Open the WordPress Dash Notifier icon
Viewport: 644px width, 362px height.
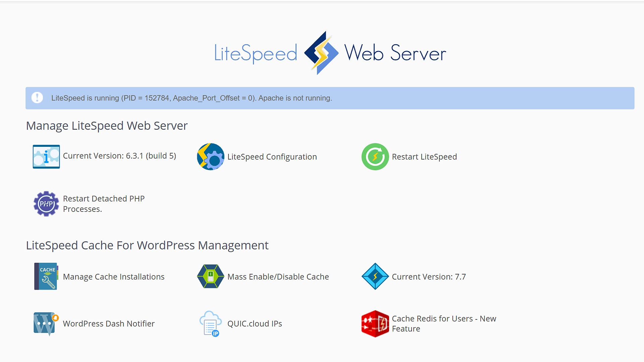click(46, 324)
